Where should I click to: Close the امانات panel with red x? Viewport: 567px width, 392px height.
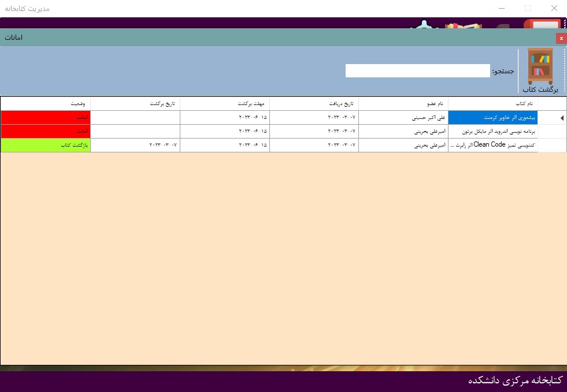[561, 38]
